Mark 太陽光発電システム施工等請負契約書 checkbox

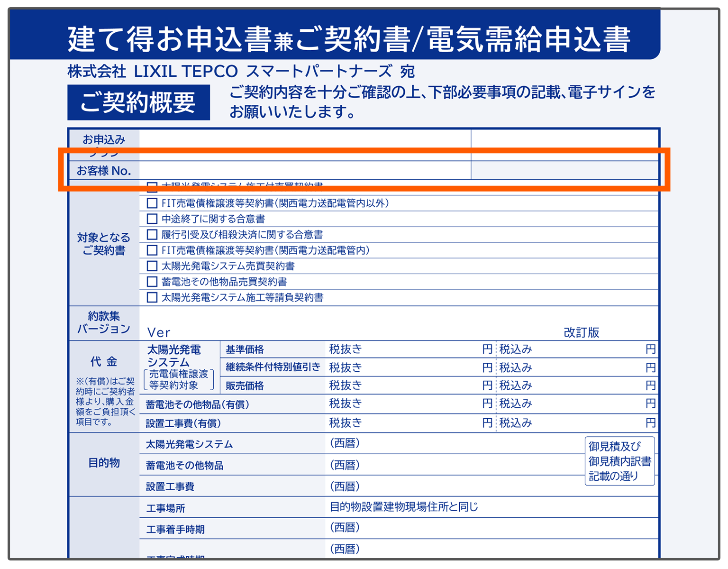152,297
